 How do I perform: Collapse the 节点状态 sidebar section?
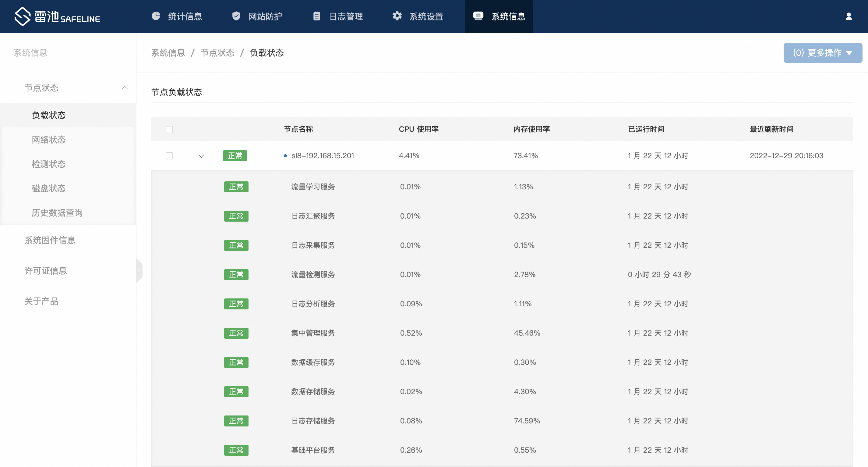coord(125,88)
